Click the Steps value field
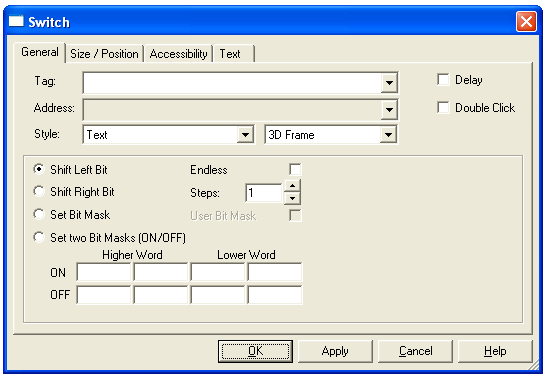The image size is (551, 380). click(264, 193)
